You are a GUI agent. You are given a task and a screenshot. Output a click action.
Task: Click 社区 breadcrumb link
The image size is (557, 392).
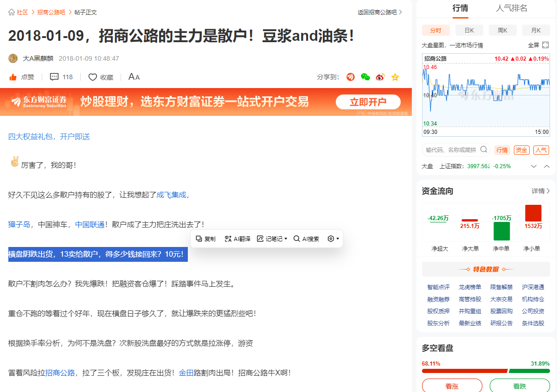[x=22, y=13]
